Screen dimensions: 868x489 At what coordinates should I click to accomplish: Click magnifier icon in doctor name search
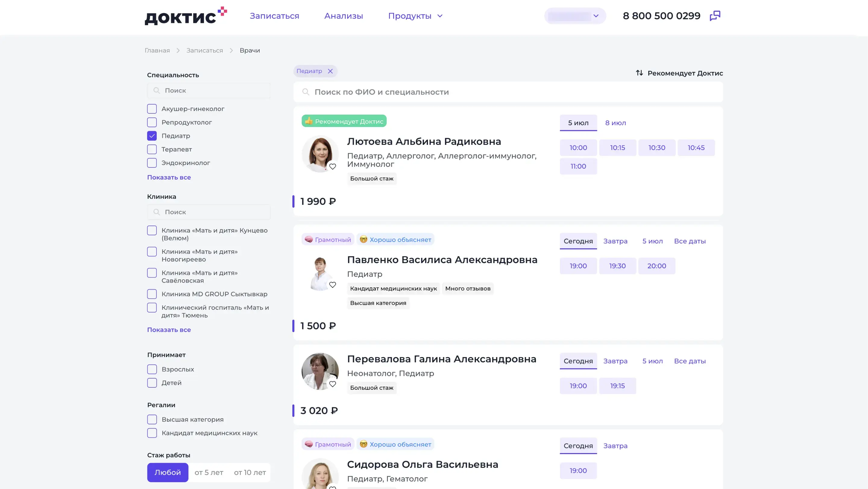[x=306, y=92]
